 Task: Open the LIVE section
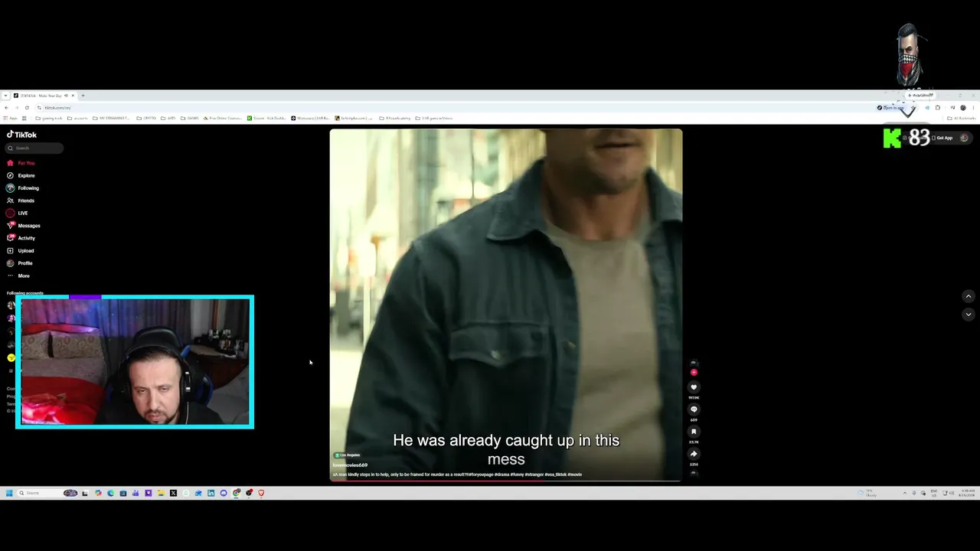tap(18, 213)
